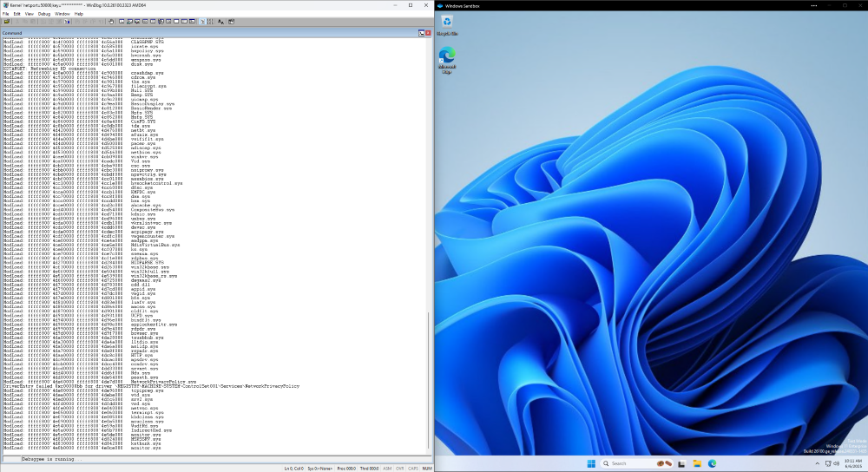Click 'Sys 0:<None>' status bar entry
The width and height of the screenshot is (868, 472).
coord(320,469)
